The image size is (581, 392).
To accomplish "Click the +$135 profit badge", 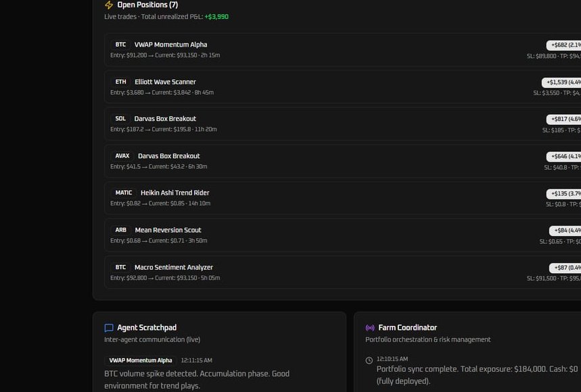I will point(565,194).
